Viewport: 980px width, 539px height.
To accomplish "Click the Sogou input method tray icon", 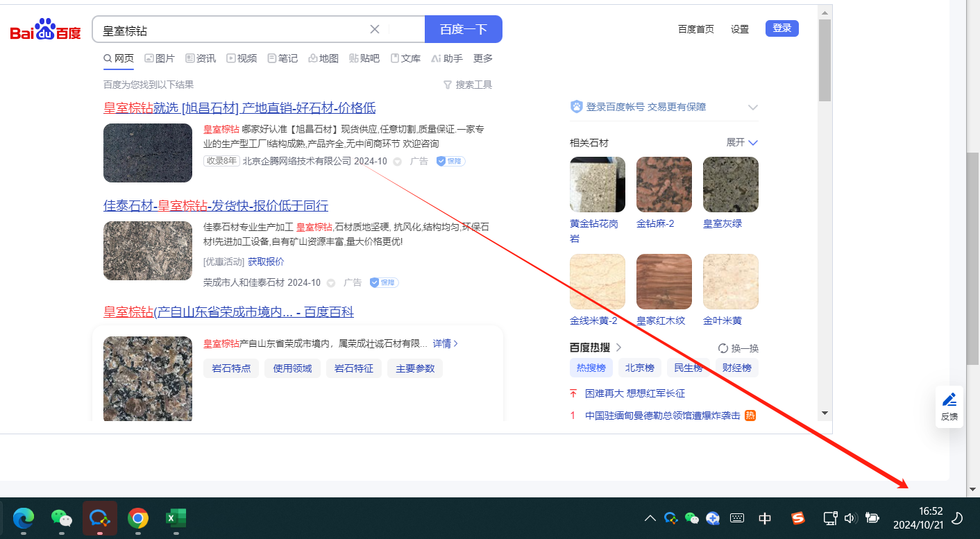I will click(798, 518).
